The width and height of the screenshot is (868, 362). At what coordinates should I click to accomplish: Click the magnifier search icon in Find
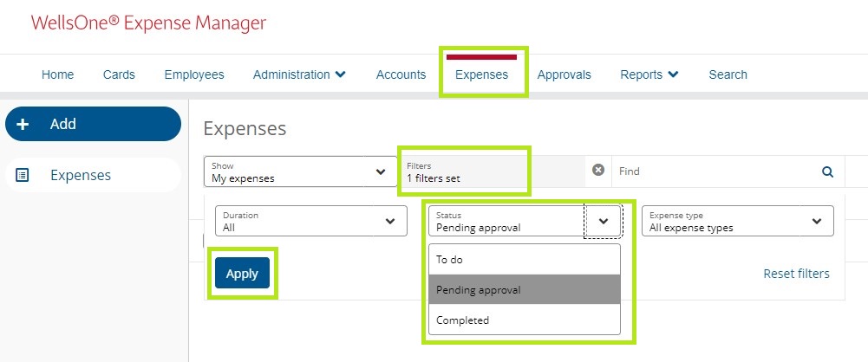click(x=827, y=171)
